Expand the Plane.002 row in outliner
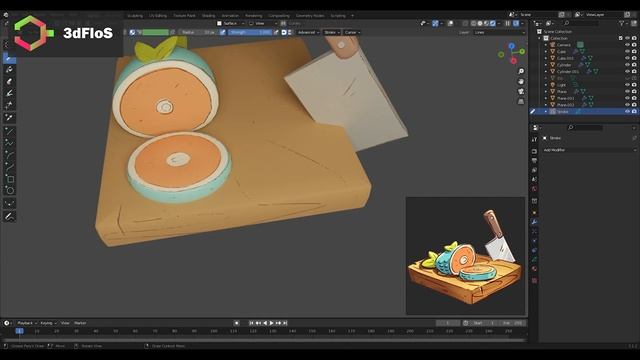Screen dimensions: 640x360 pos(546,105)
